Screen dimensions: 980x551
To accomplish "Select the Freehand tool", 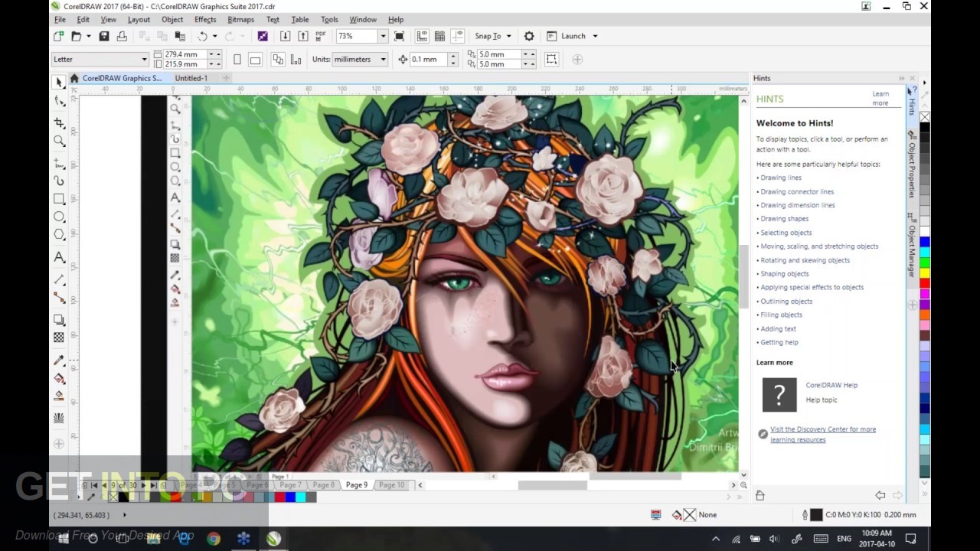I will point(59,163).
